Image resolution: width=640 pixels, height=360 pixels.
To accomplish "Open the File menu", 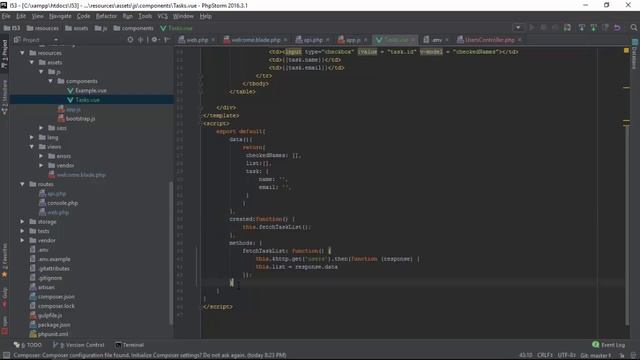I will [6, 16].
